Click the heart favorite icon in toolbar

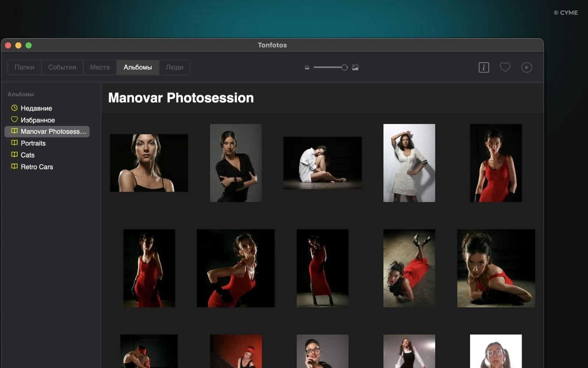505,67
